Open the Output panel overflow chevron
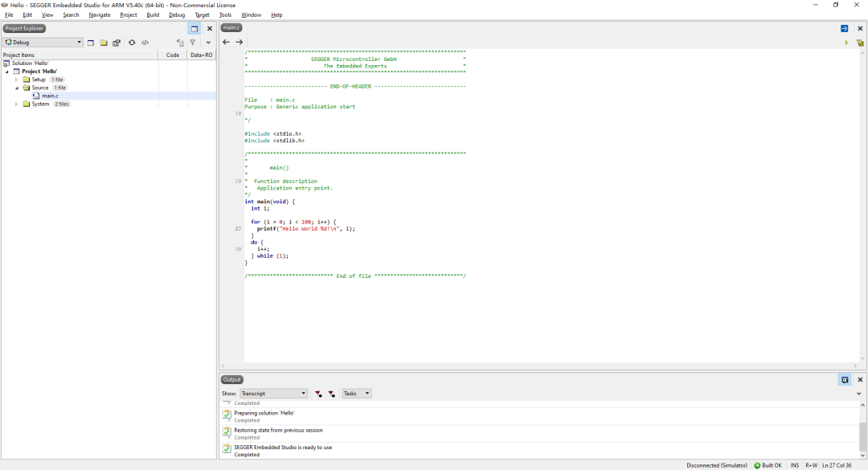 [x=859, y=394]
